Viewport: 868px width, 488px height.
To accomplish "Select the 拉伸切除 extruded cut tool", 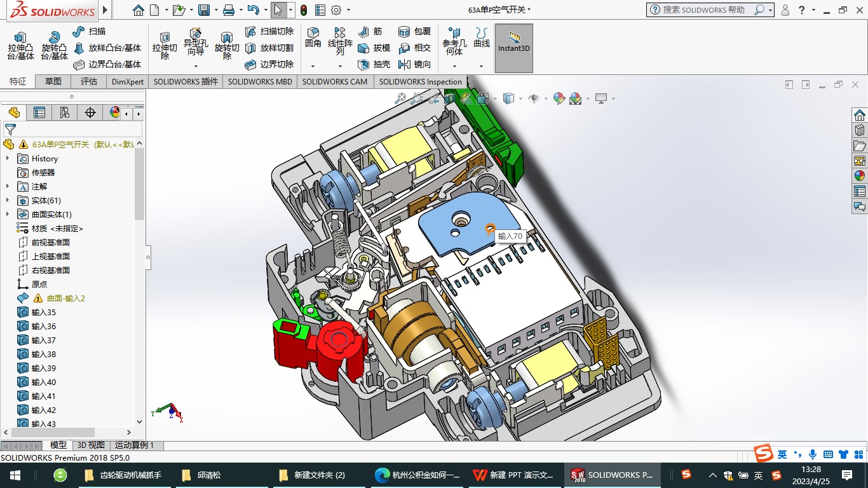I will click(x=165, y=46).
